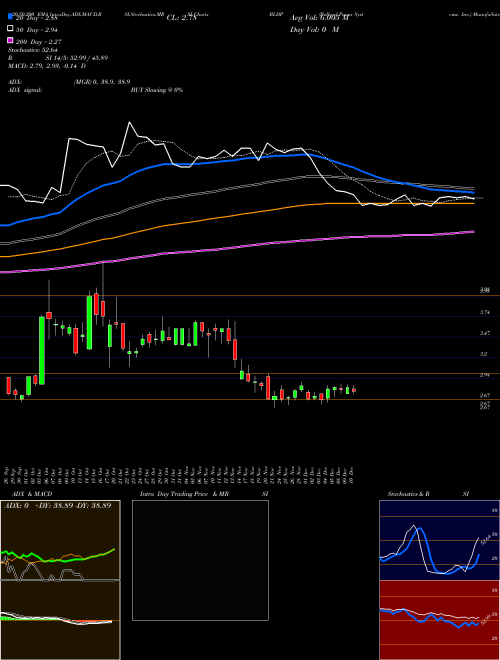This screenshot has height=660, width=500.
Task: Click the 'SI 14/5: 52.99 / 45.89' values
Action: 77,58
